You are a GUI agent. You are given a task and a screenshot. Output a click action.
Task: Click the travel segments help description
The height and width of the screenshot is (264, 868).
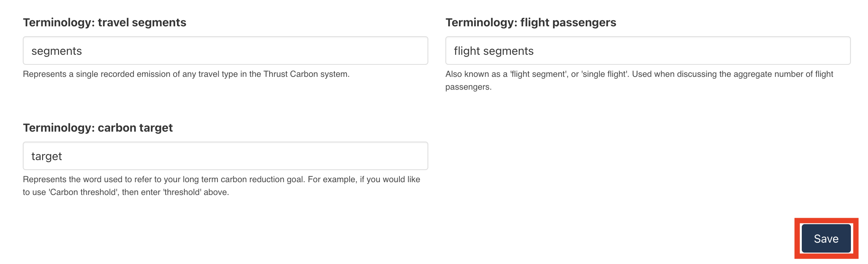(186, 74)
